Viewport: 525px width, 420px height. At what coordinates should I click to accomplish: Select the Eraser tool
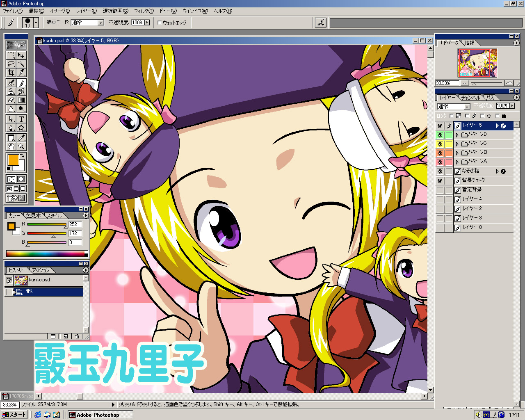coord(11,100)
